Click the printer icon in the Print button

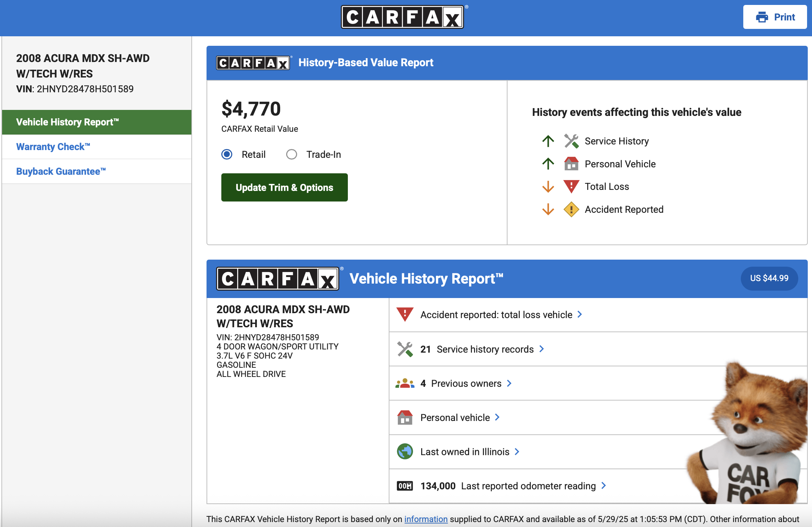click(762, 17)
